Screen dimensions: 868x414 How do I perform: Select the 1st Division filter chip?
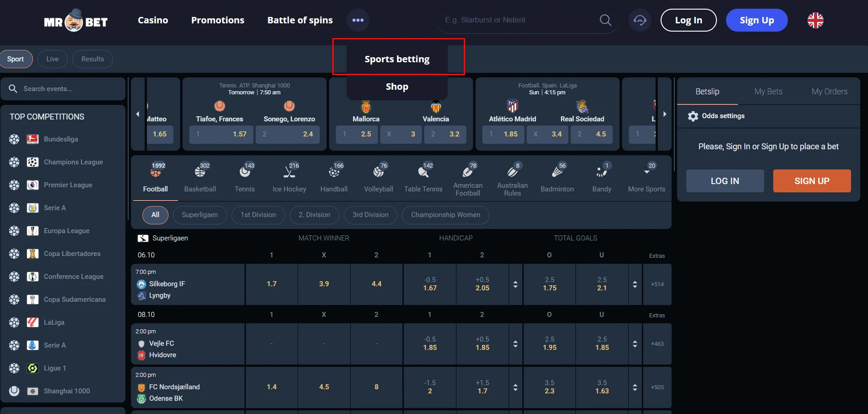point(258,215)
